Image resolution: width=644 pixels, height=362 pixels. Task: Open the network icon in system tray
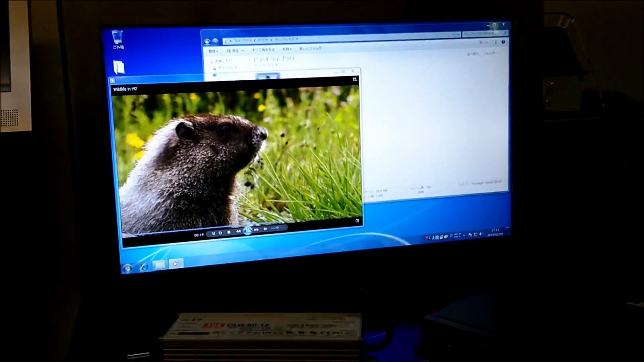click(x=475, y=234)
